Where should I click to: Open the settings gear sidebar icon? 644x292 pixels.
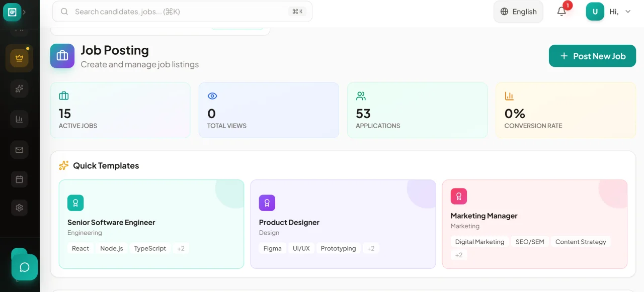[20, 208]
